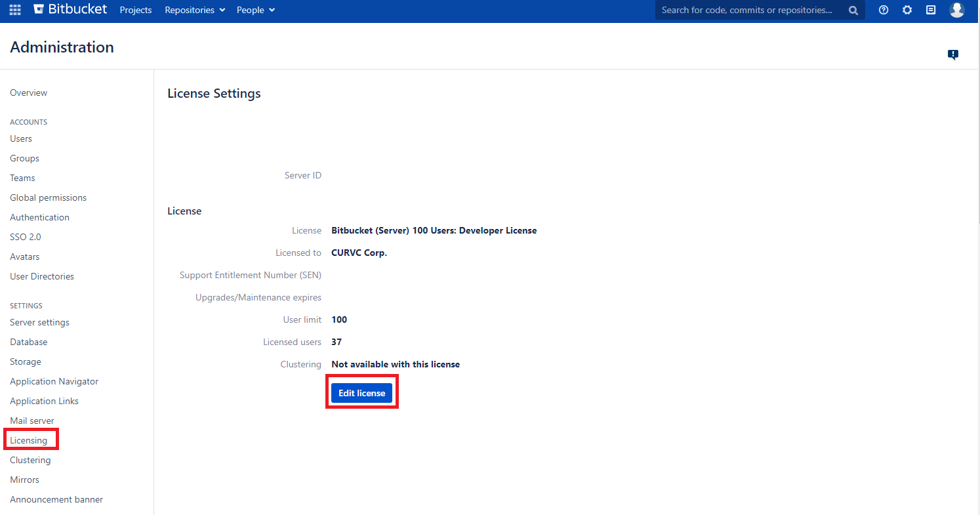
Task: Focus the code search field
Action: click(760, 10)
